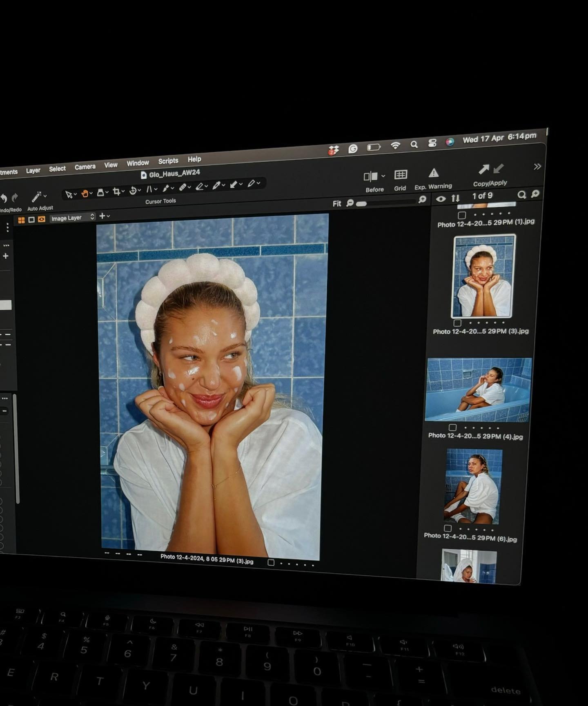
Task: Open the Scripts menu
Action: [x=168, y=161]
